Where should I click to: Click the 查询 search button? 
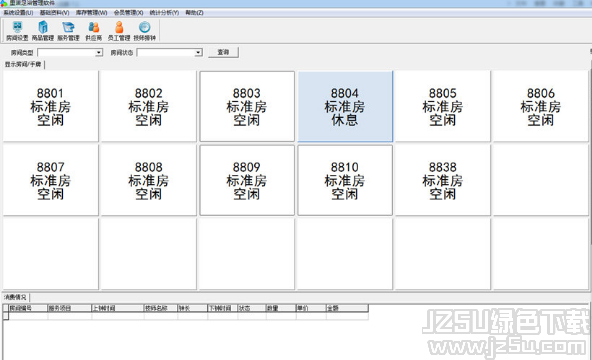[223, 52]
